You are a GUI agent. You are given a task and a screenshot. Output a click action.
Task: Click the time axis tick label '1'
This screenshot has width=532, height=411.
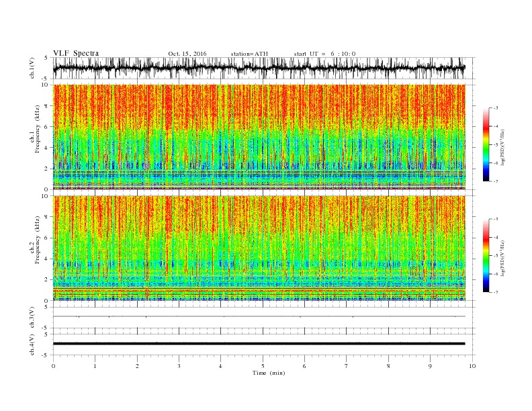pyautogui.click(x=95, y=366)
